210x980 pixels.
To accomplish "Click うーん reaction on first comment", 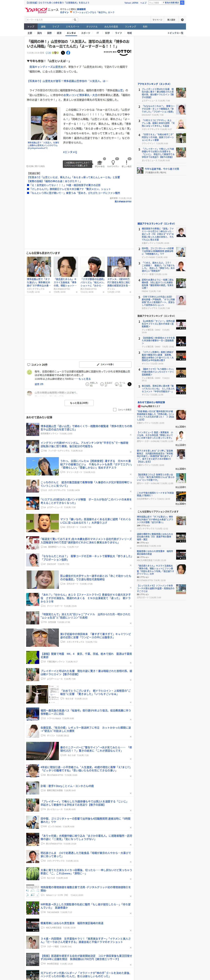I will (x=120, y=384).
